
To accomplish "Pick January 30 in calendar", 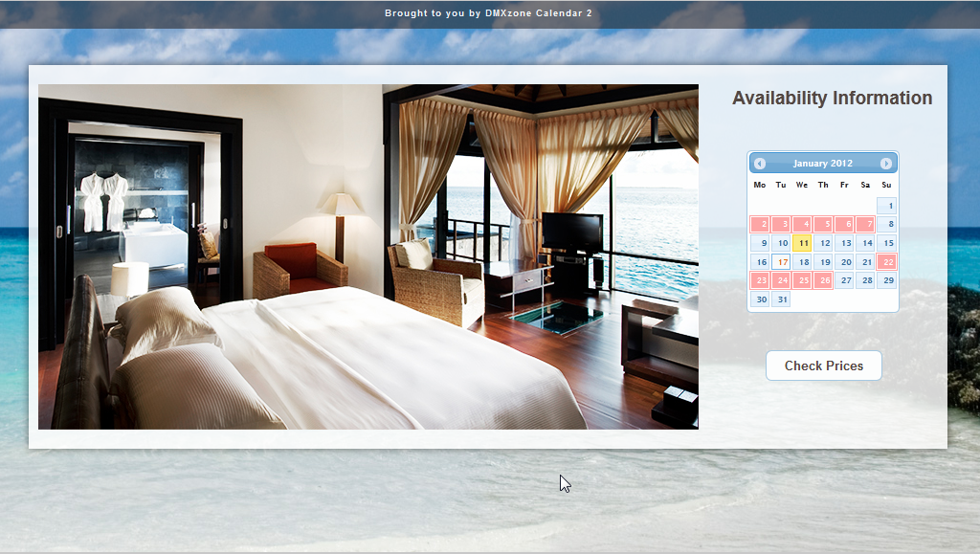I will point(759,299).
